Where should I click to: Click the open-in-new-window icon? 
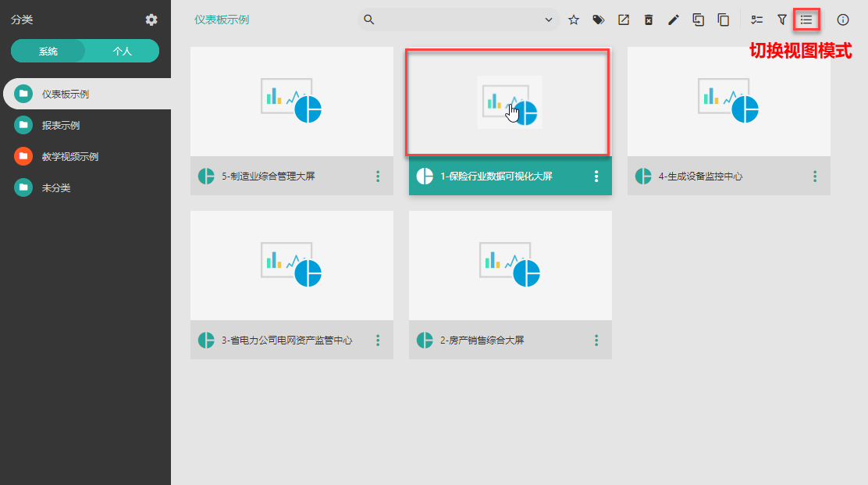coord(624,20)
